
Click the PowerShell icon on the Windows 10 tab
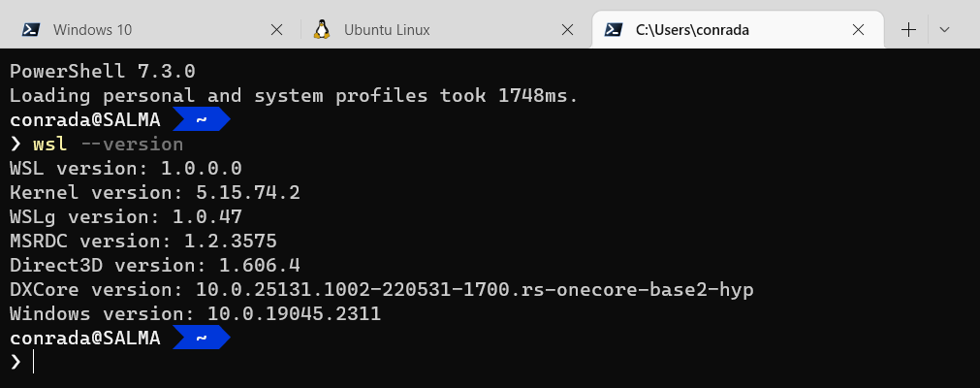[x=32, y=29]
